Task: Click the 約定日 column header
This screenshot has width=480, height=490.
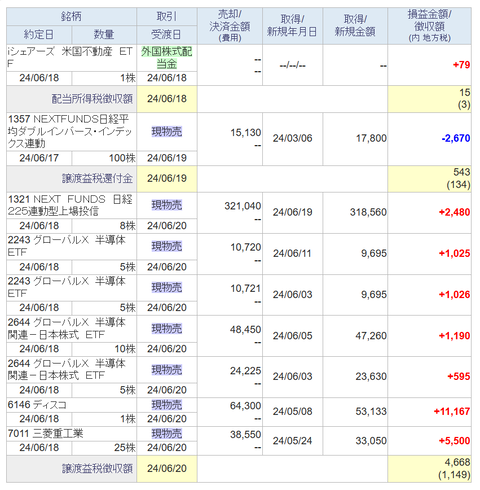Action: pos(39,34)
